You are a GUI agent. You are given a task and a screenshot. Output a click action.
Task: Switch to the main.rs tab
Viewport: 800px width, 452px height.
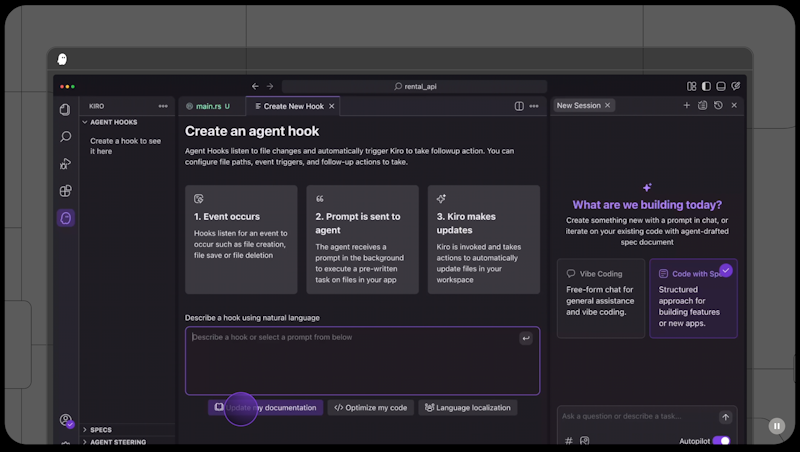tap(208, 106)
